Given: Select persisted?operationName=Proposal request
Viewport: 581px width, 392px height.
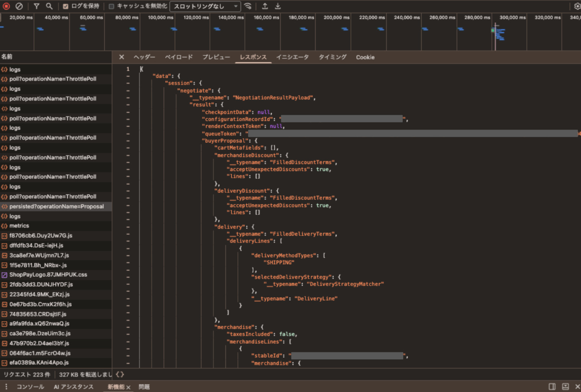Looking at the screenshot, I should (x=56, y=206).
